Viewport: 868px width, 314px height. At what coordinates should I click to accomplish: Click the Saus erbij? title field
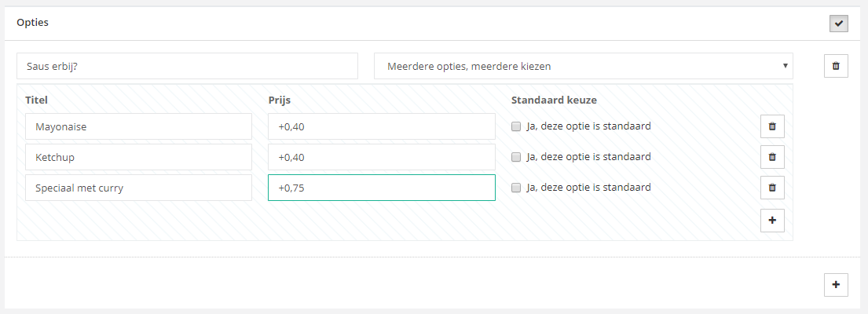coord(187,66)
